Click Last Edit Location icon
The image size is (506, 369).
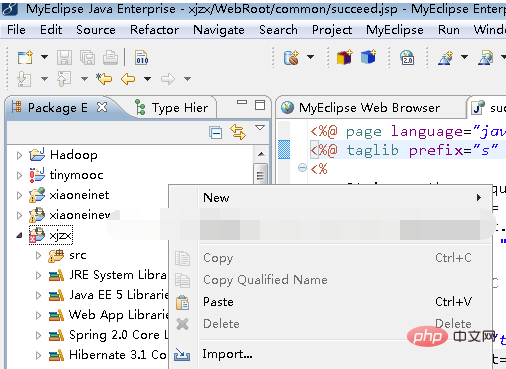(104, 79)
